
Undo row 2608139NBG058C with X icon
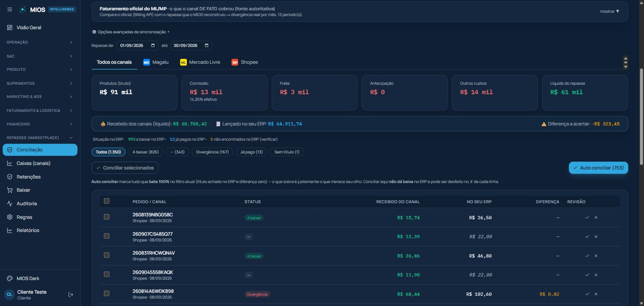coord(596,218)
